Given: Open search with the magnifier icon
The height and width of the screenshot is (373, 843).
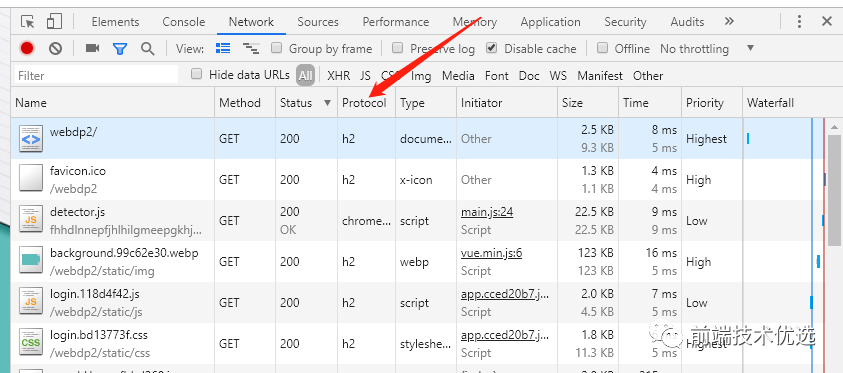Looking at the screenshot, I should [147, 48].
